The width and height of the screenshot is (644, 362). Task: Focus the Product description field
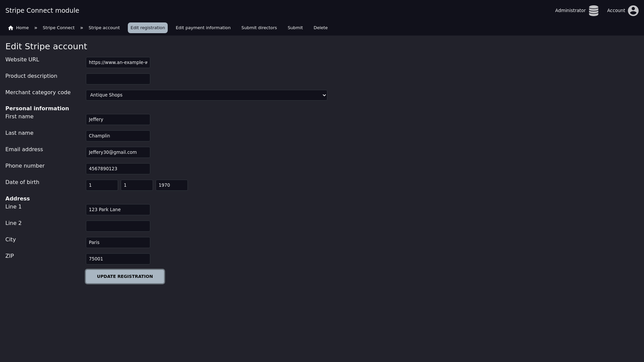118,79
